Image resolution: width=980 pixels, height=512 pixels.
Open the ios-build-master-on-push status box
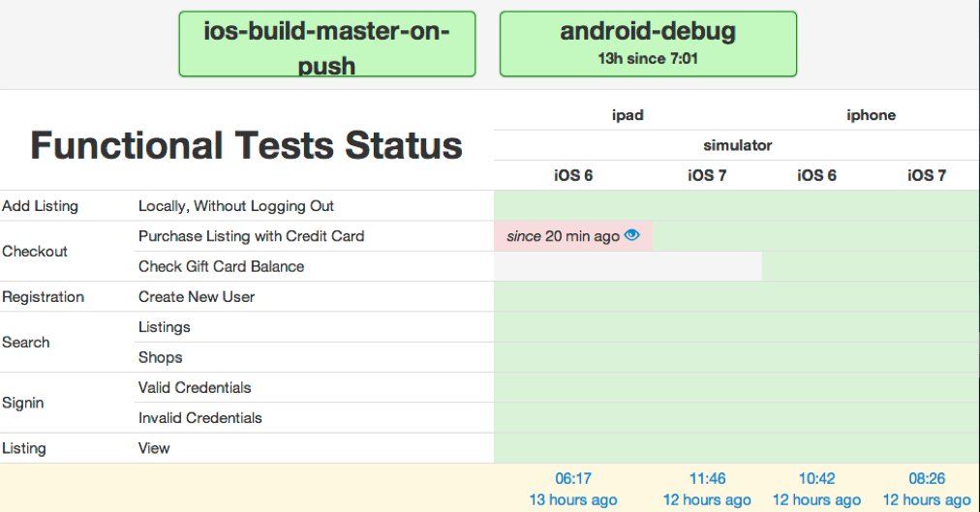(327, 45)
